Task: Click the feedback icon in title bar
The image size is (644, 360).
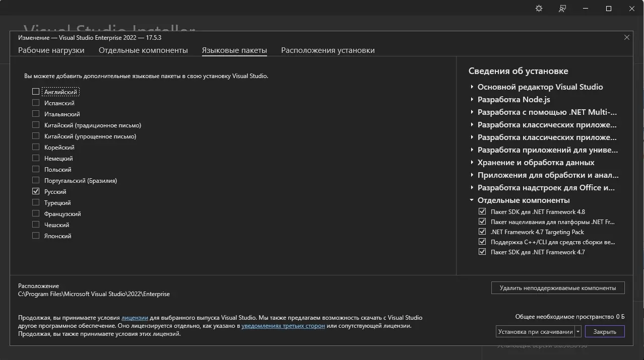Action: (x=562, y=9)
